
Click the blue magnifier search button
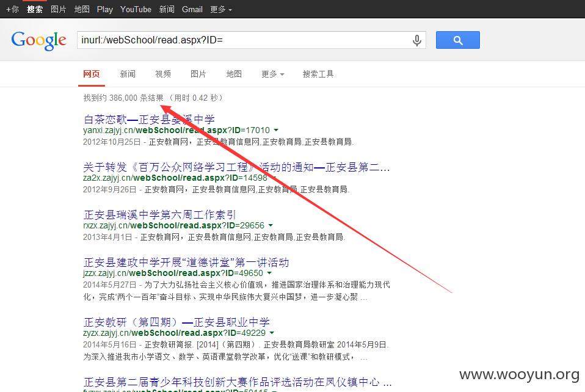[458, 40]
